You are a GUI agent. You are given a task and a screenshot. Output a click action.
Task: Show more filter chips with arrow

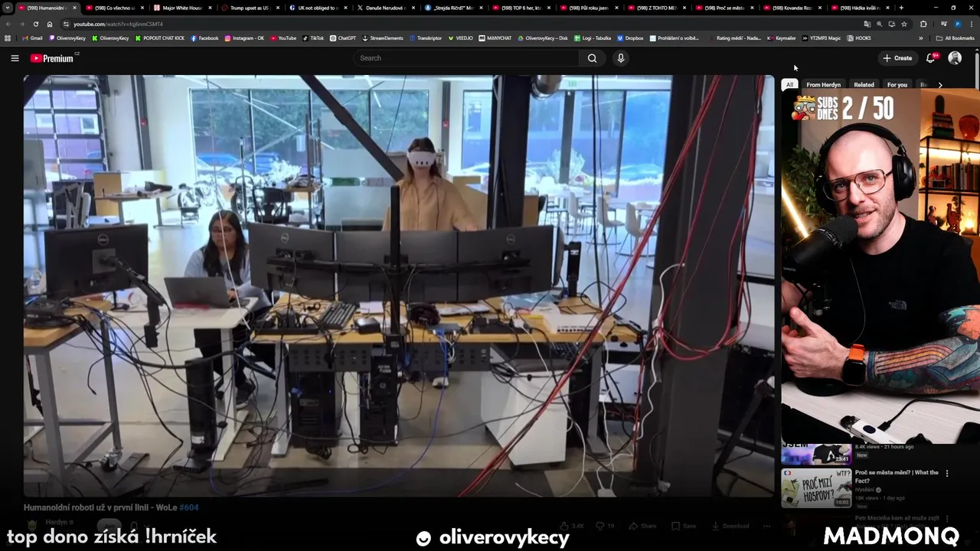(x=940, y=85)
